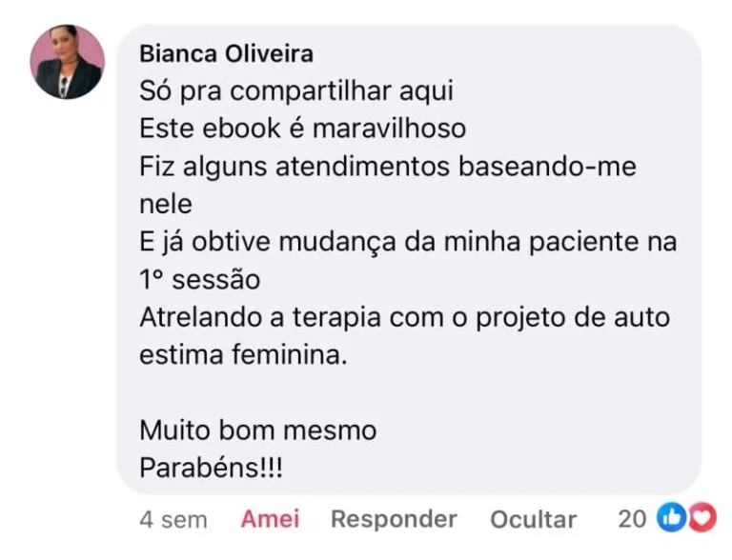This screenshot has height=560, width=732.
Task: Hide the comment using "Ocultar"
Action: pos(533,519)
